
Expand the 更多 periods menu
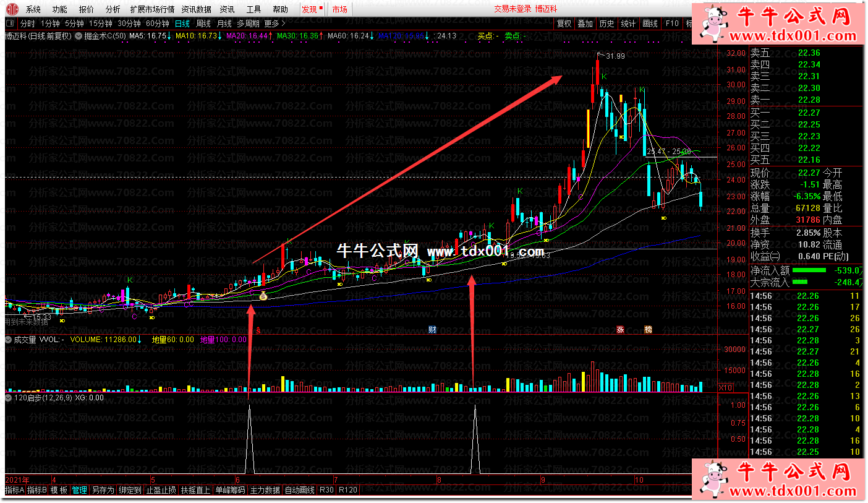[x=274, y=24]
